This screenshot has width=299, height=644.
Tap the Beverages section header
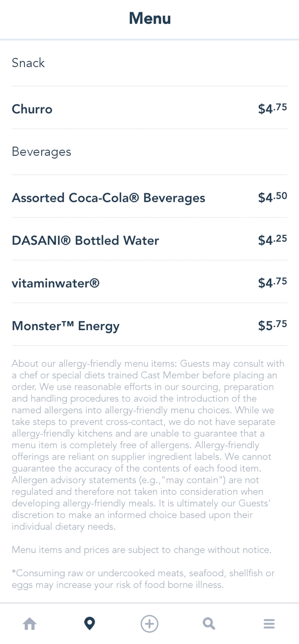point(41,152)
